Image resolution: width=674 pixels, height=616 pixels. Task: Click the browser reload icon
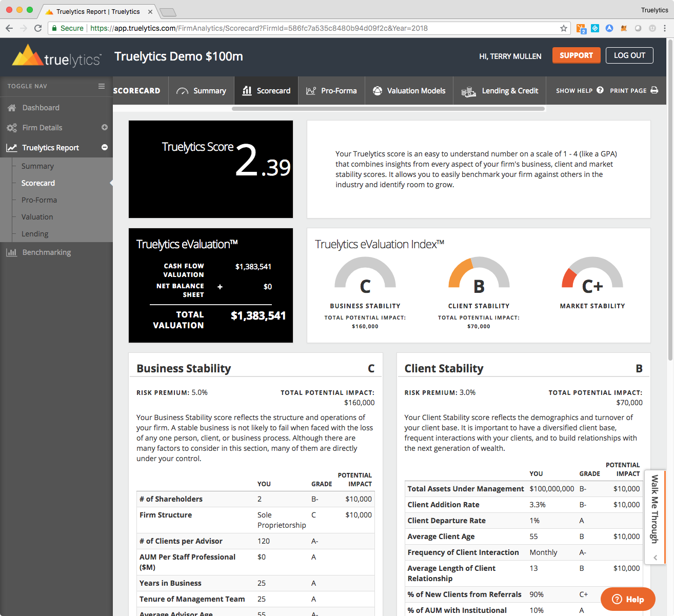click(x=38, y=28)
